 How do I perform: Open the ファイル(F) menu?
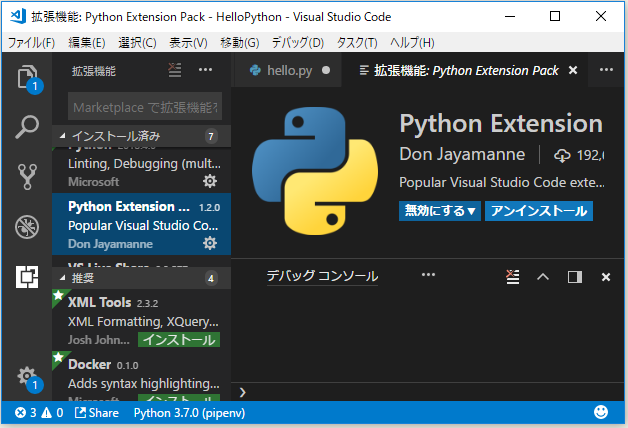(x=31, y=42)
